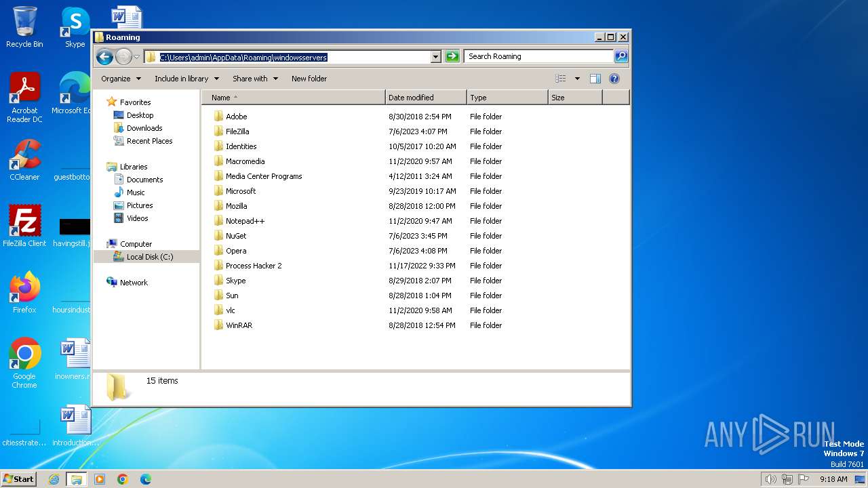Select Local Disk (C:) in navigation pane
This screenshot has height=488, width=868.
coord(149,257)
